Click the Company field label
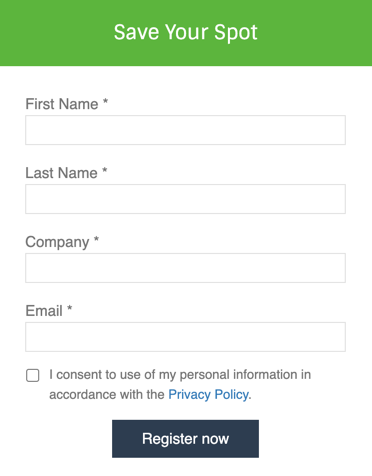372x476 pixels. pos(57,242)
